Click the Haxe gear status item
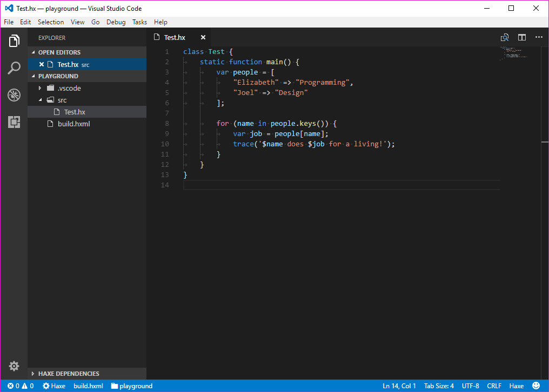The image size is (549, 392). coord(54,386)
